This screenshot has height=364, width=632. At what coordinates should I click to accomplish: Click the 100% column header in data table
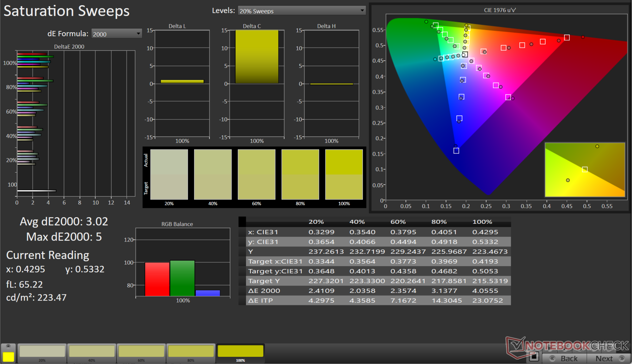pyautogui.click(x=482, y=222)
